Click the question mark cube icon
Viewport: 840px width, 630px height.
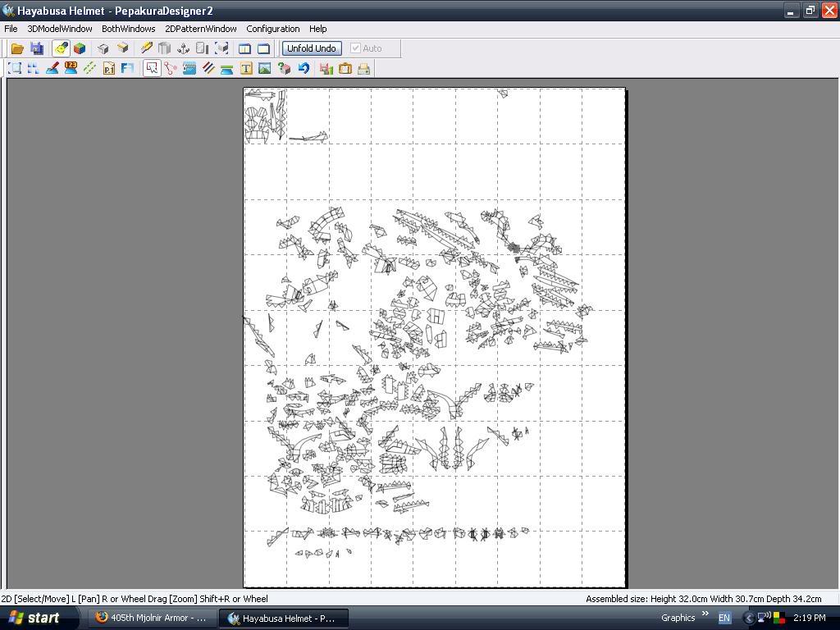click(284, 69)
